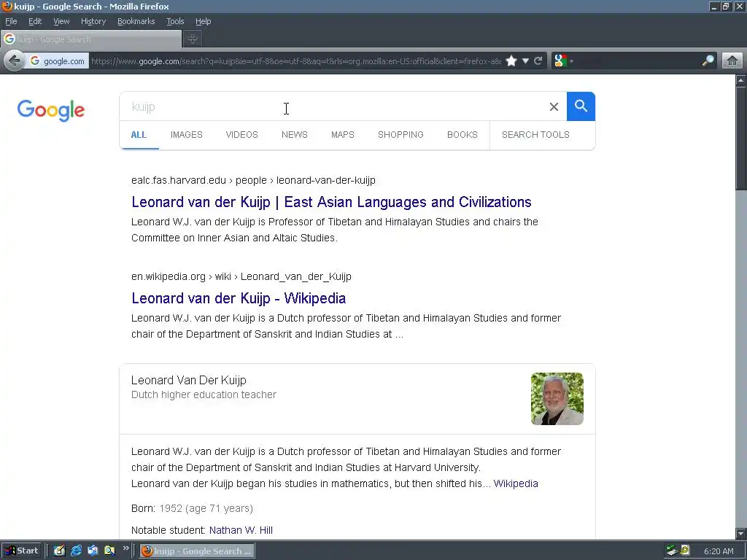Launch Internet Explorer from quick launch

pyautogui.click(x=76, y=551)
